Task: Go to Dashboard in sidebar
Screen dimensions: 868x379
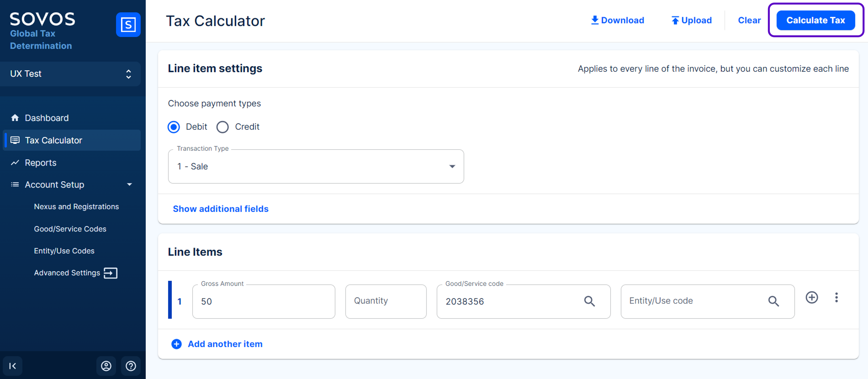Action: (x=47, y=118)
